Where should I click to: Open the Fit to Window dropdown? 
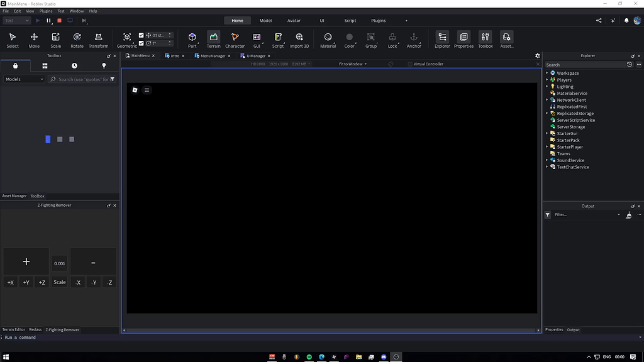[x=352, y=64]
